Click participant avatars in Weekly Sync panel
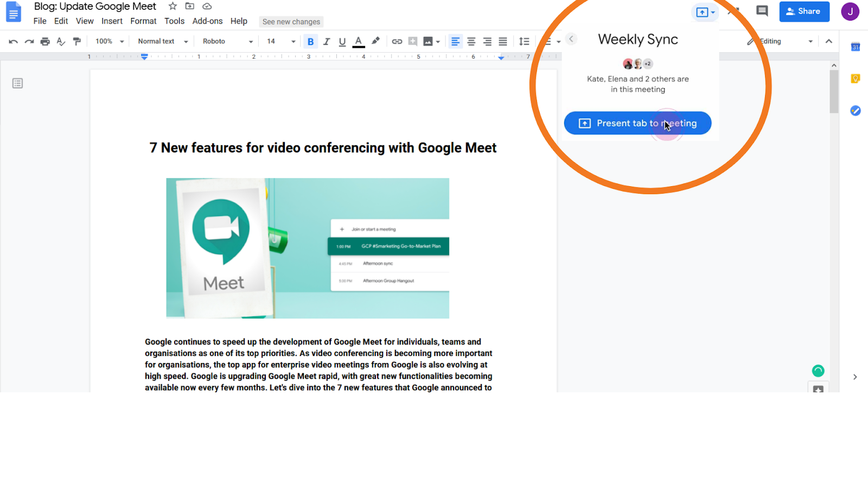868x484 pixels. [638, 64]
